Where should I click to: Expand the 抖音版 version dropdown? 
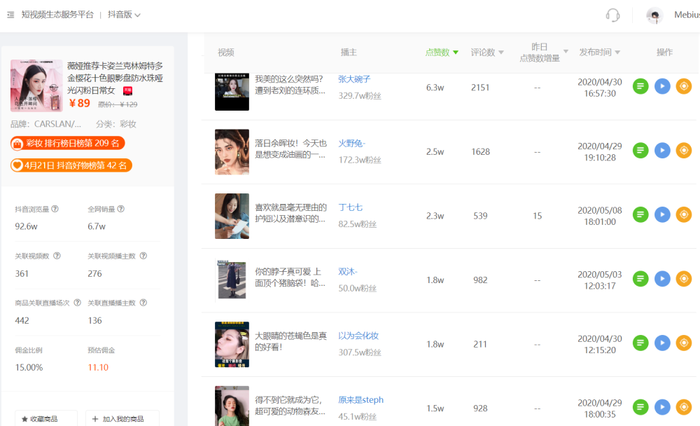pyautogui.click(x=124, y=15)
